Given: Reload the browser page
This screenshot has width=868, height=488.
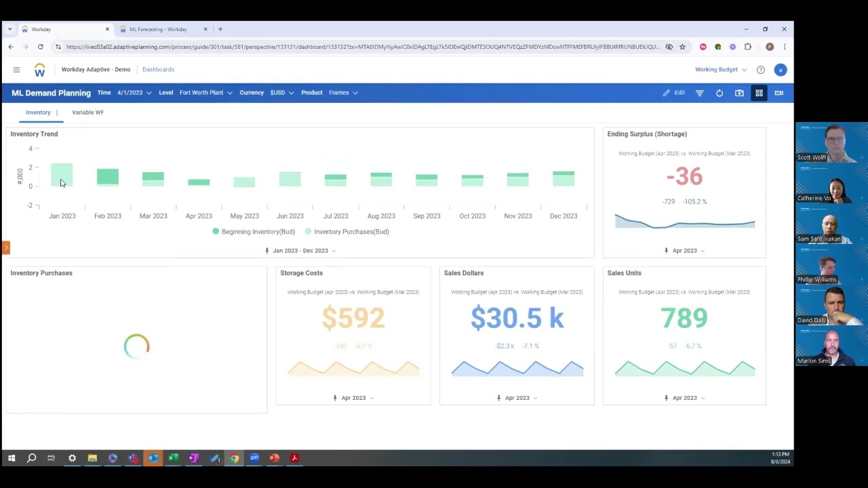Looking at the screenshot, I should 41,47.
